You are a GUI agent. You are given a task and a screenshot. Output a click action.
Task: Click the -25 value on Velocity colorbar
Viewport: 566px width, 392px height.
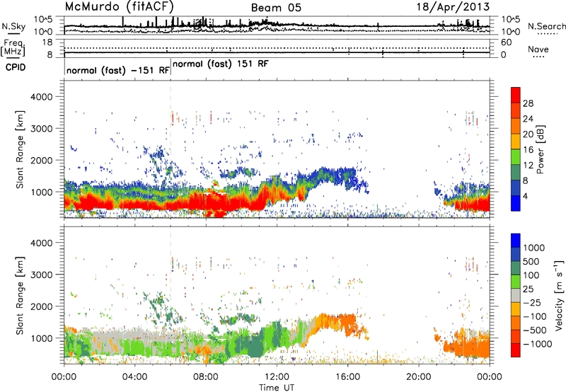(533, 303)
